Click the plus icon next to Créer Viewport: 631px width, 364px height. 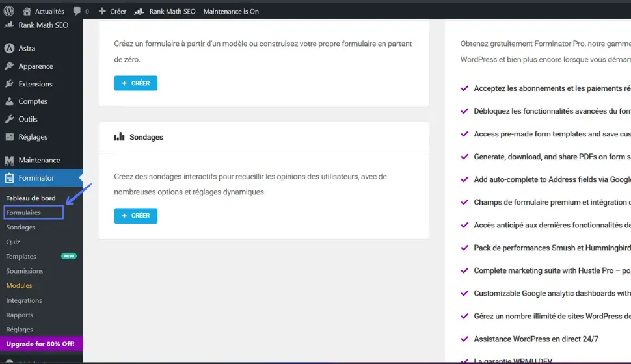[102, 11]
